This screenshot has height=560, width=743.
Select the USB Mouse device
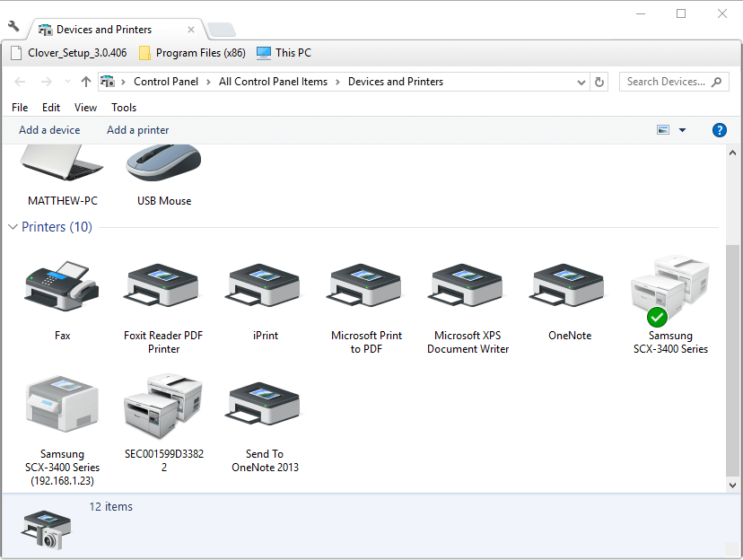click(x=163, y=162)
